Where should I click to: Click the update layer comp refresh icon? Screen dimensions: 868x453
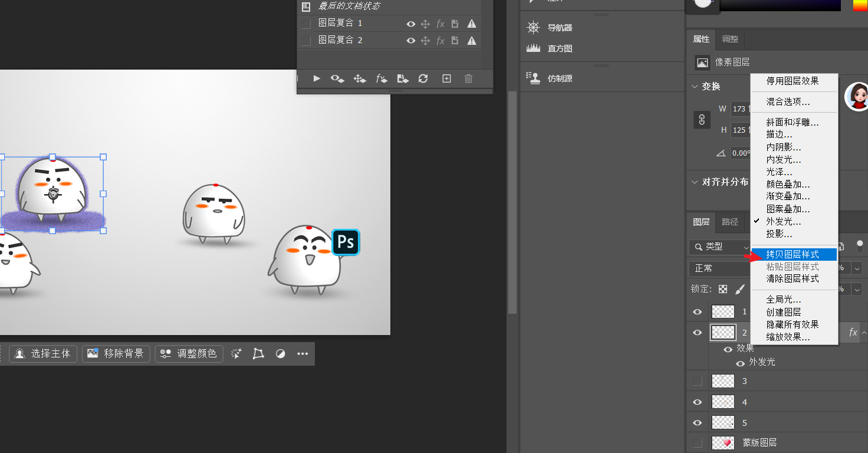(x=423, y=78)
